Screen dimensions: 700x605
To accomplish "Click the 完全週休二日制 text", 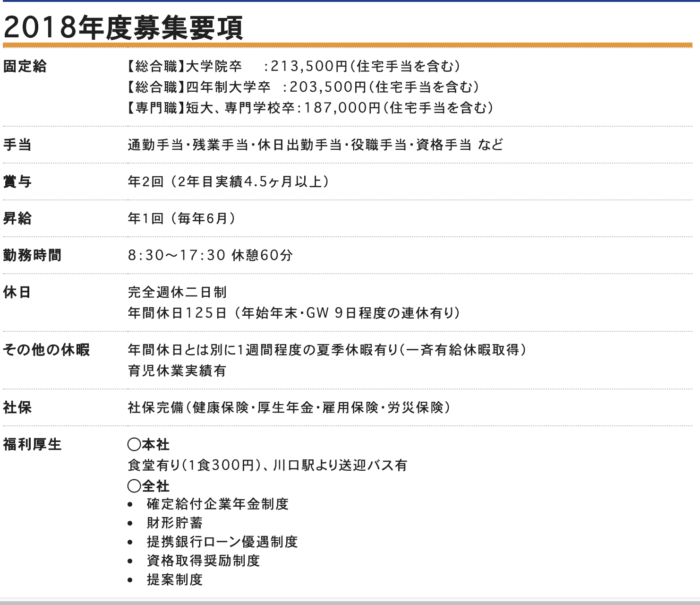I will point(177,292).
